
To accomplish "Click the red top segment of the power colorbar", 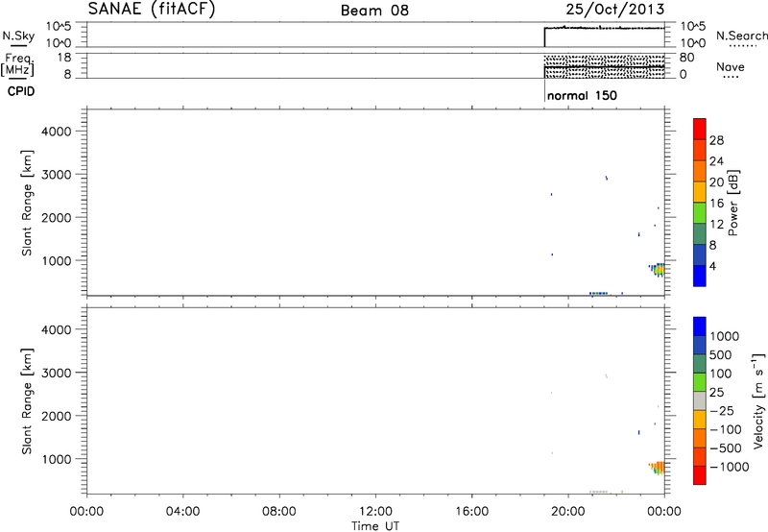I will [700, 129].
